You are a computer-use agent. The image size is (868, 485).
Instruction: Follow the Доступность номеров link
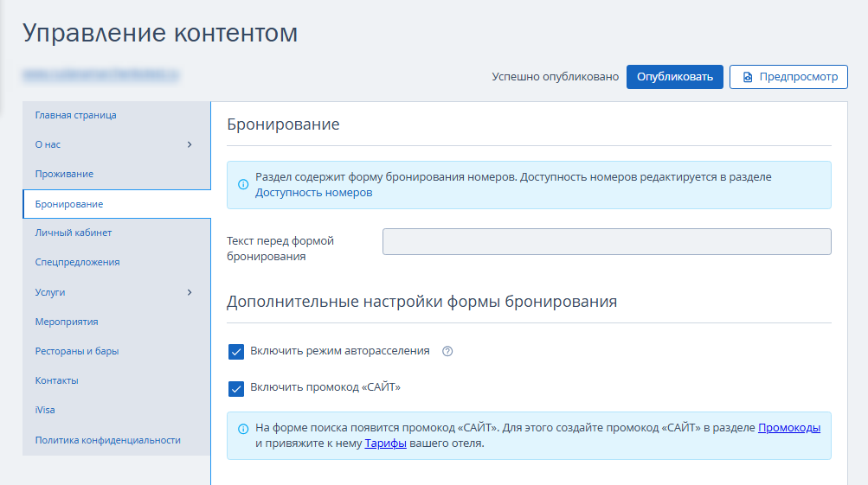click(314, 193)
